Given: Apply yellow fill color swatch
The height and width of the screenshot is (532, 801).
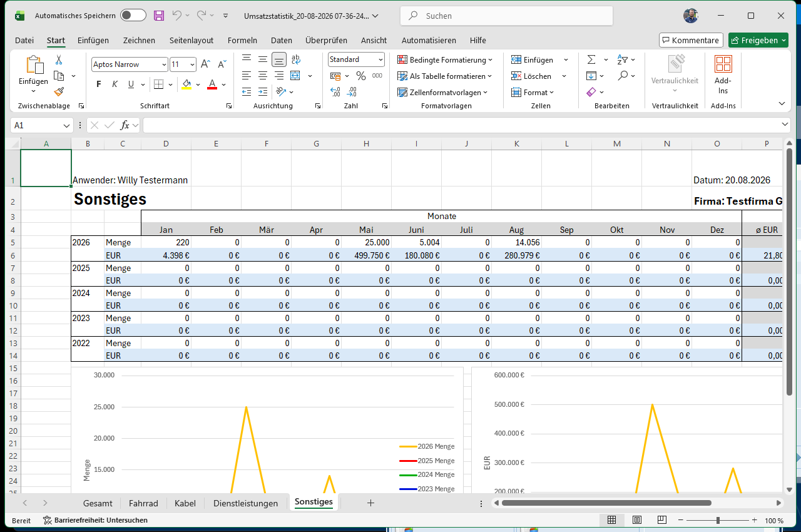Looking at the screenshot, I should 186,84.
